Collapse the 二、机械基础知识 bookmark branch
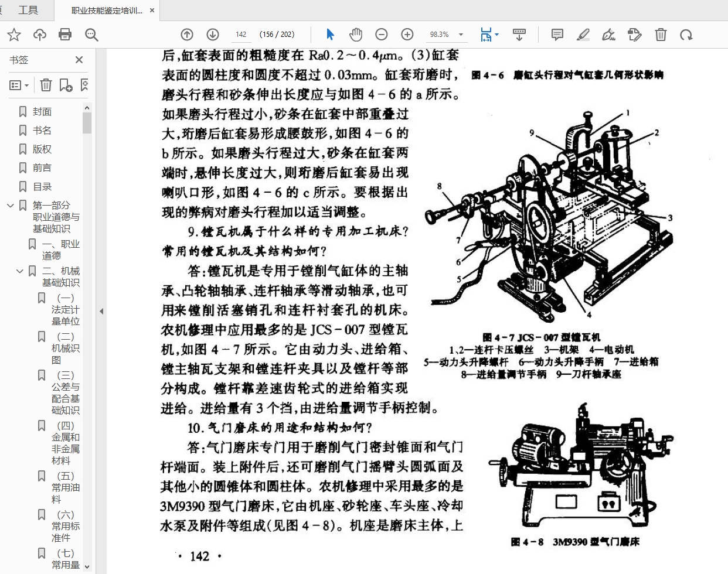The width and height of the screenshot is (728, 574). coord(20,271)
